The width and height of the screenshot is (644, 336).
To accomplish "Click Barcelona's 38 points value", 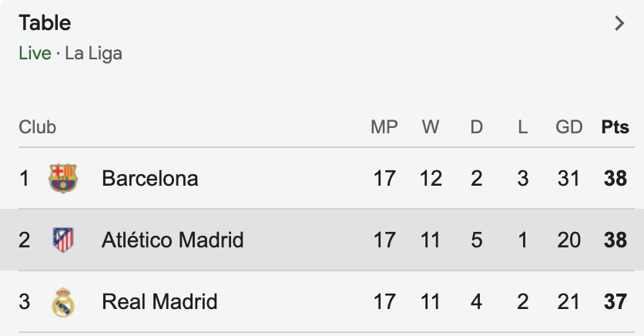I will [615, 178].
